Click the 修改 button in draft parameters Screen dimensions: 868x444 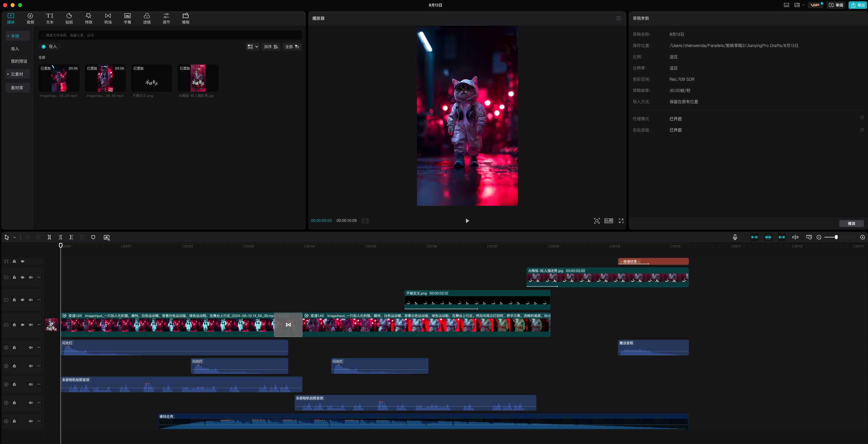[851, 224]
